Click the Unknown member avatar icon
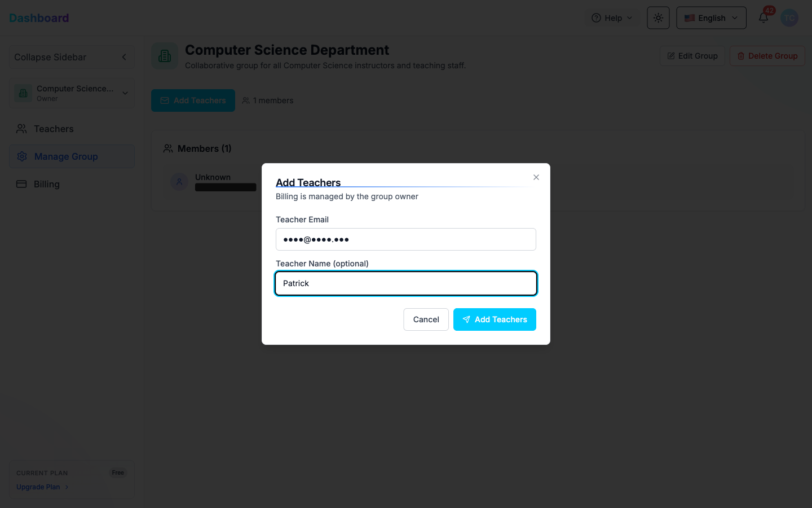The image size is (812, 508). tap(179, 182)
